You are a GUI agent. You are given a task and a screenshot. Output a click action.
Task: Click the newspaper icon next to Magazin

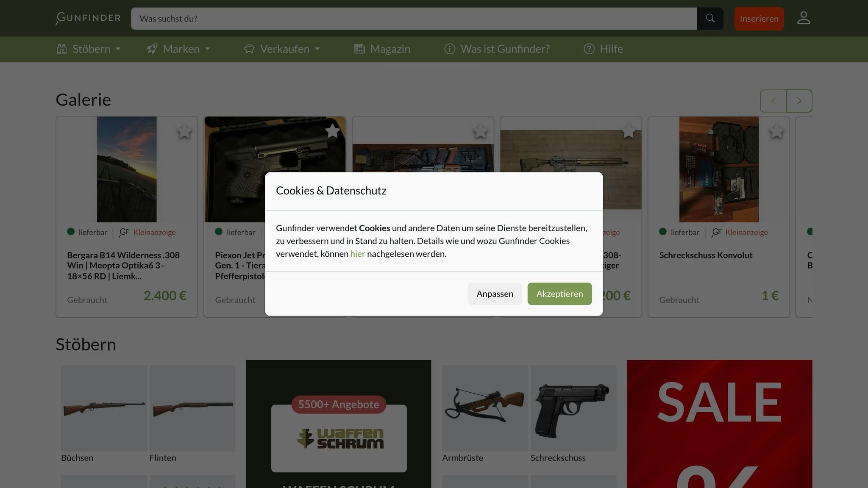[x=359, y=49]
